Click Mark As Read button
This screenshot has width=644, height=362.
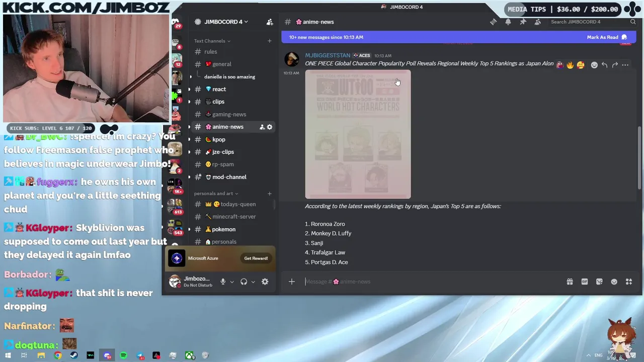point(607,37)
